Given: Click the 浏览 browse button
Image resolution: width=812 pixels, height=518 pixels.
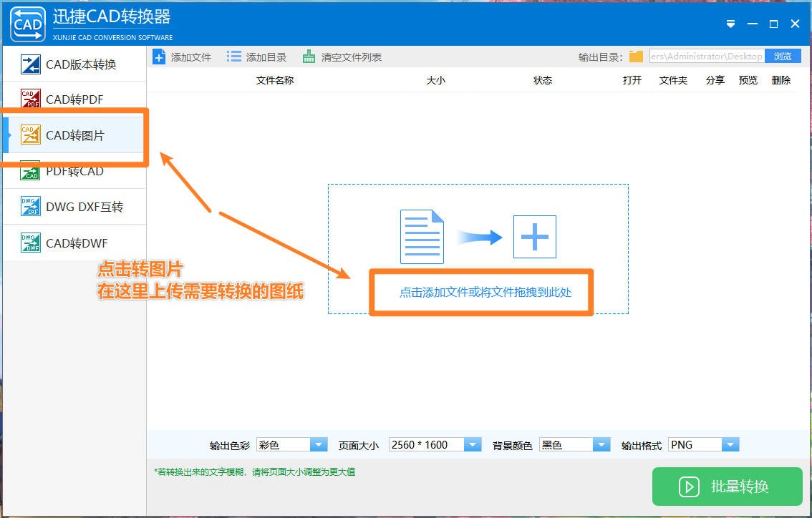Looking at the screenshot, I should [783, 56].
